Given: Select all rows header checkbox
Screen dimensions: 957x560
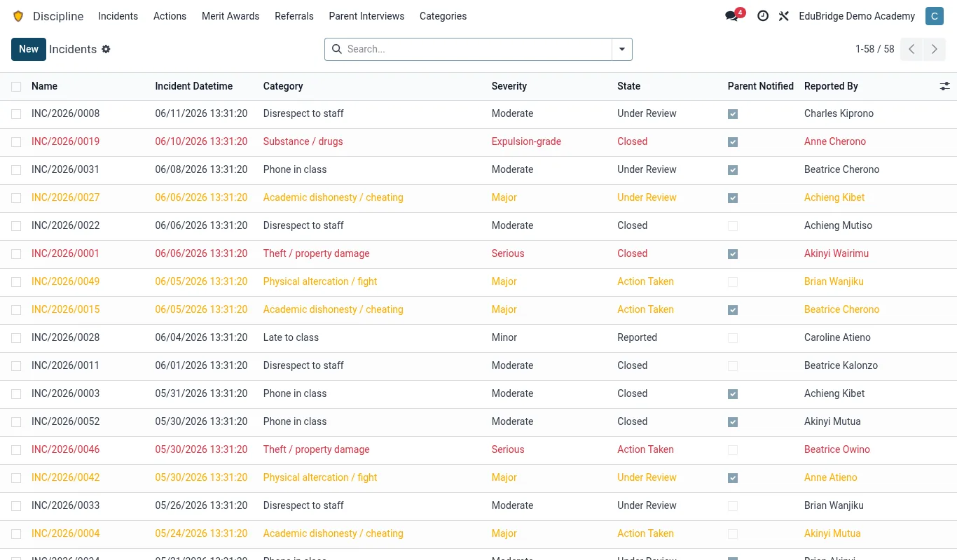Looking at the screenshot, I should (x=16, y=86).
